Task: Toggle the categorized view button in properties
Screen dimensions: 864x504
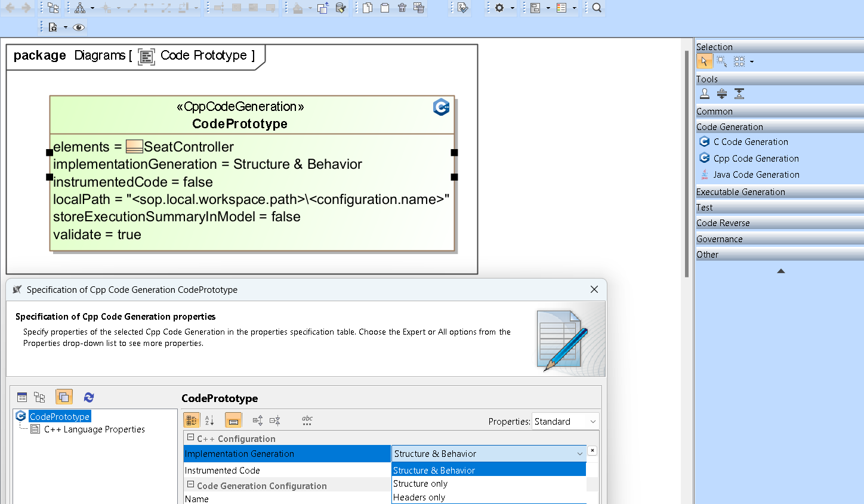Action: [192, 420]
